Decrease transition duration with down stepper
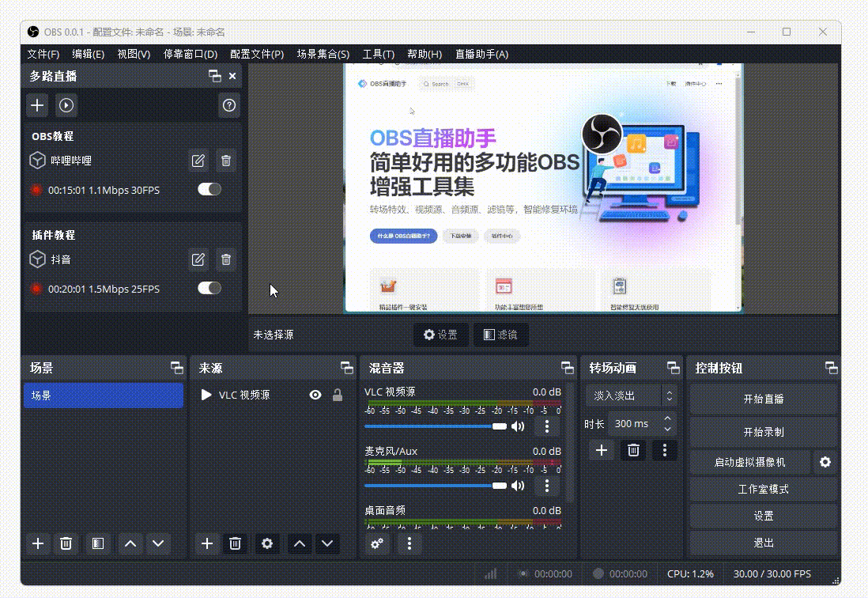The image size is (868, 598). [x=668, y=429]
